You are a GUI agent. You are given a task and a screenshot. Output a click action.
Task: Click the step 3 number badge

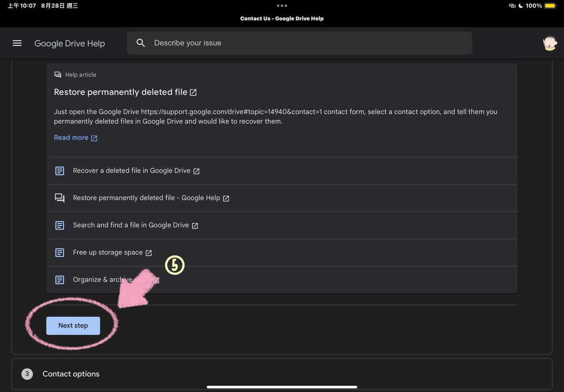[27, 374]
